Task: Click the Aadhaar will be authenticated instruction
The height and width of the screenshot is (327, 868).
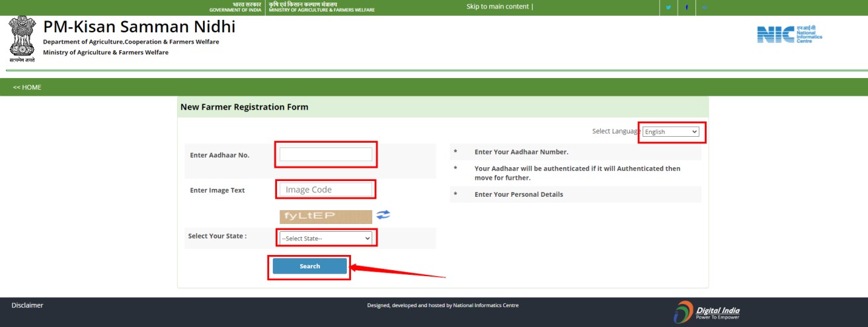Action: pos(577,173)
